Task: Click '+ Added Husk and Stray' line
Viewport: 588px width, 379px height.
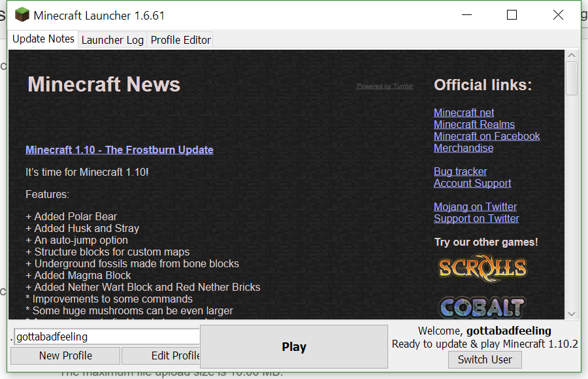Action: (82, 228)
